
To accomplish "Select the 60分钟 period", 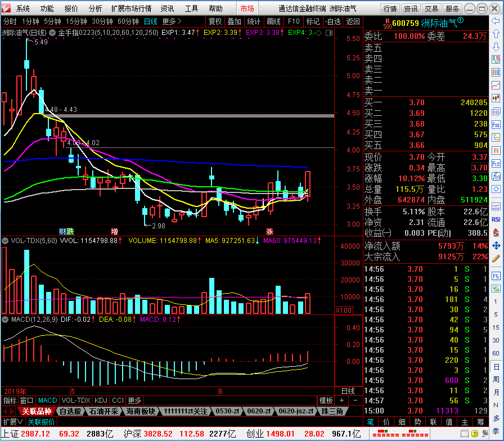I will coord(128,21).
